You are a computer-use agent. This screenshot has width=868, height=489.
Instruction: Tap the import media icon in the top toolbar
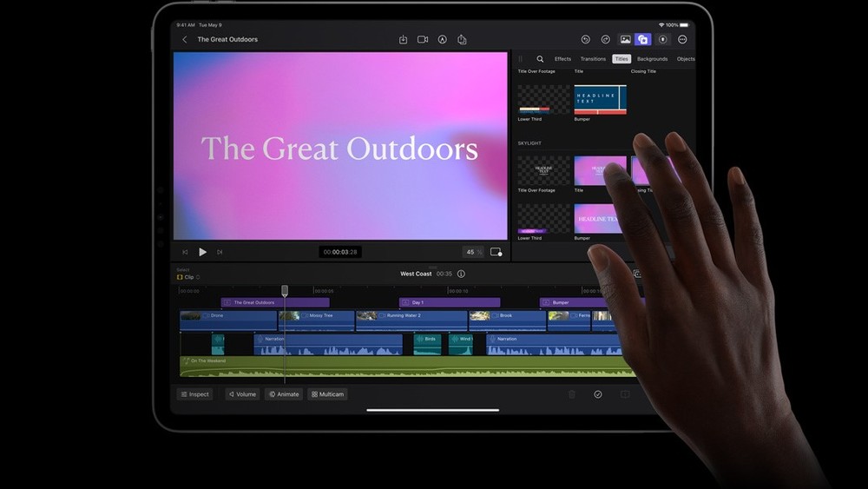pos(403,39)
